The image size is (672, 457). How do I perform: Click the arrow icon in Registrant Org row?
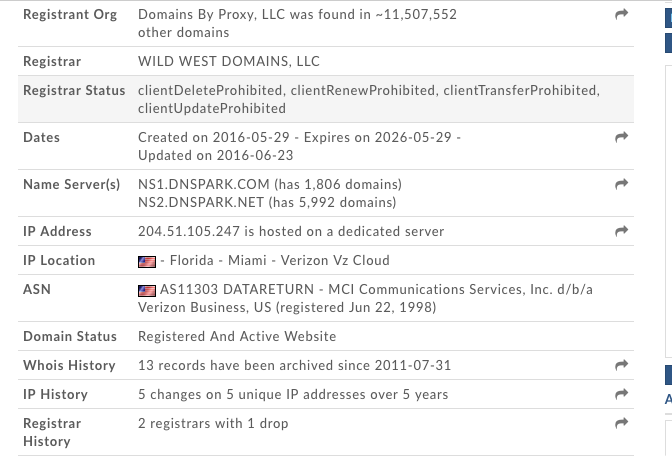(621, 15)
